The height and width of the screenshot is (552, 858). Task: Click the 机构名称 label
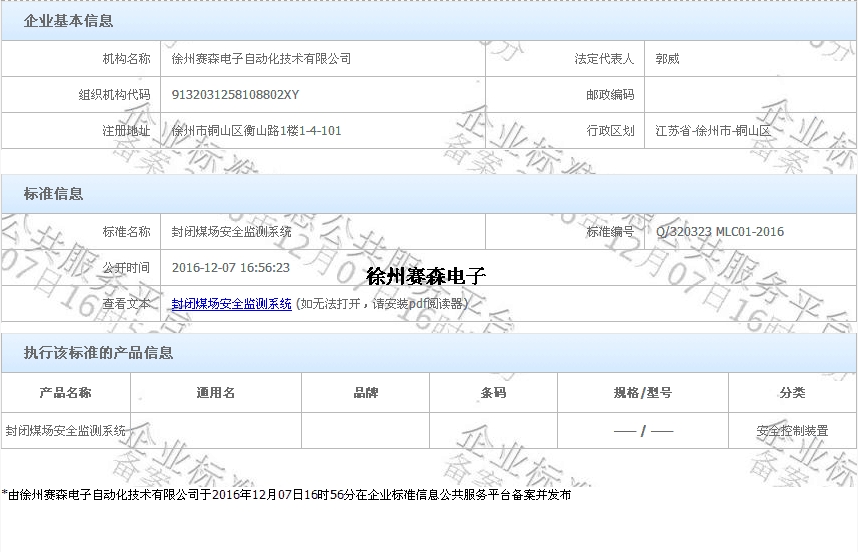coord(126,59)
